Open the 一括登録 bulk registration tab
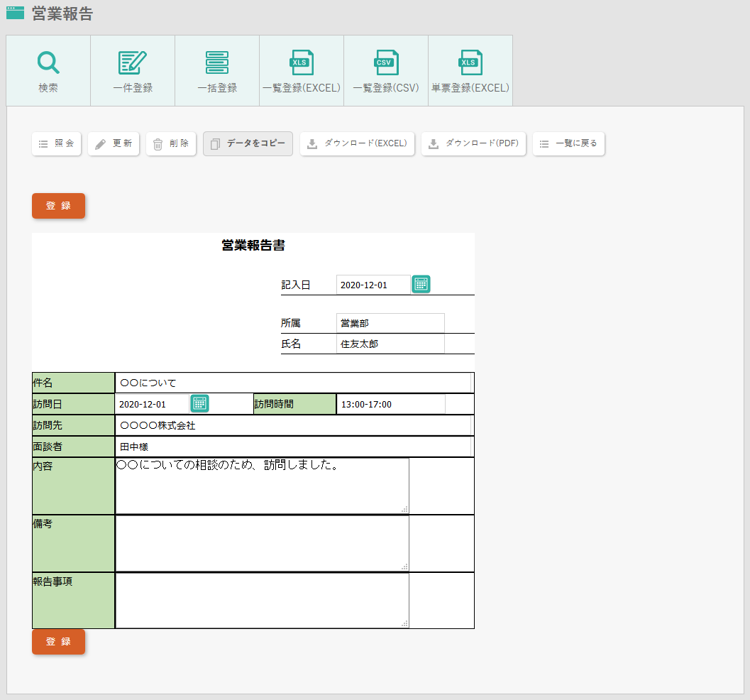Image resolution: width=750 pixels, height=700 pixels. pyautogui.click(x=217, y=70)
